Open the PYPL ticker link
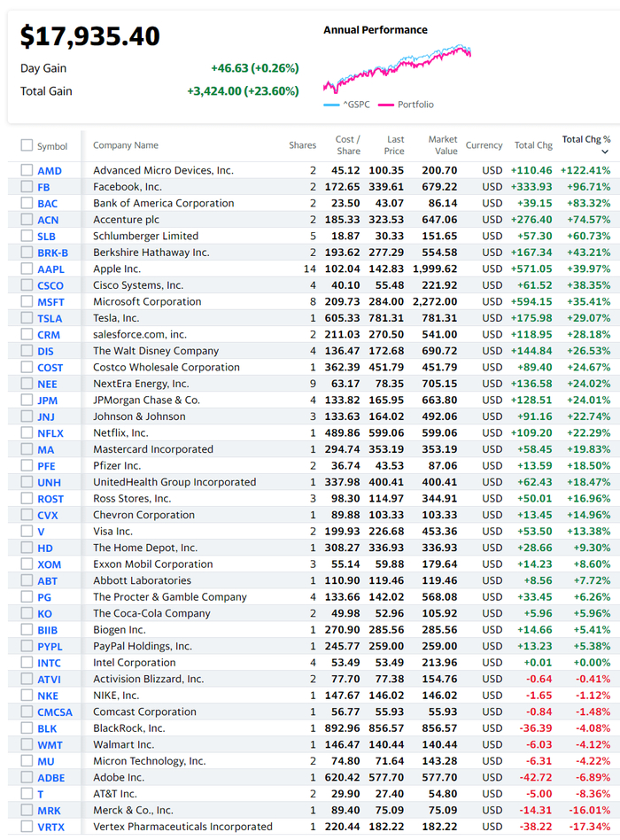Image resolution: width=620 pixels, height=840 pixels. 50,647
